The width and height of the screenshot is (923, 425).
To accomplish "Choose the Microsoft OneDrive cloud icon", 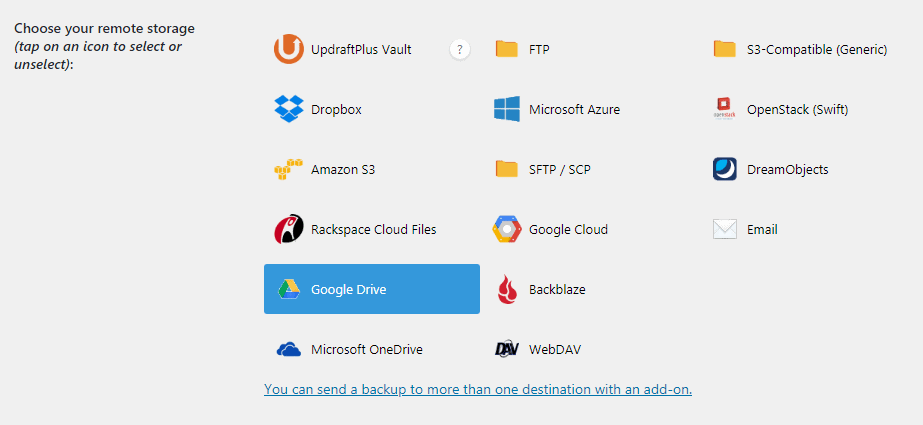I will 288,350.
